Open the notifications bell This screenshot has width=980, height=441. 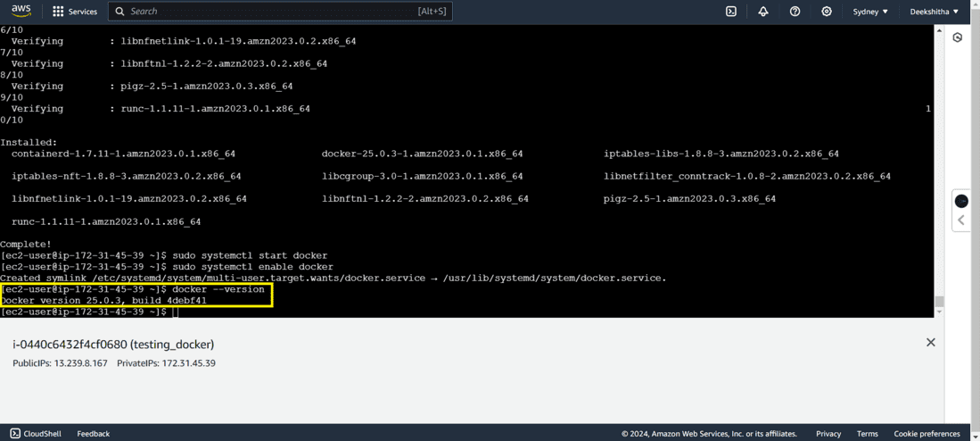pyautogui.click(x=762, y=12)
